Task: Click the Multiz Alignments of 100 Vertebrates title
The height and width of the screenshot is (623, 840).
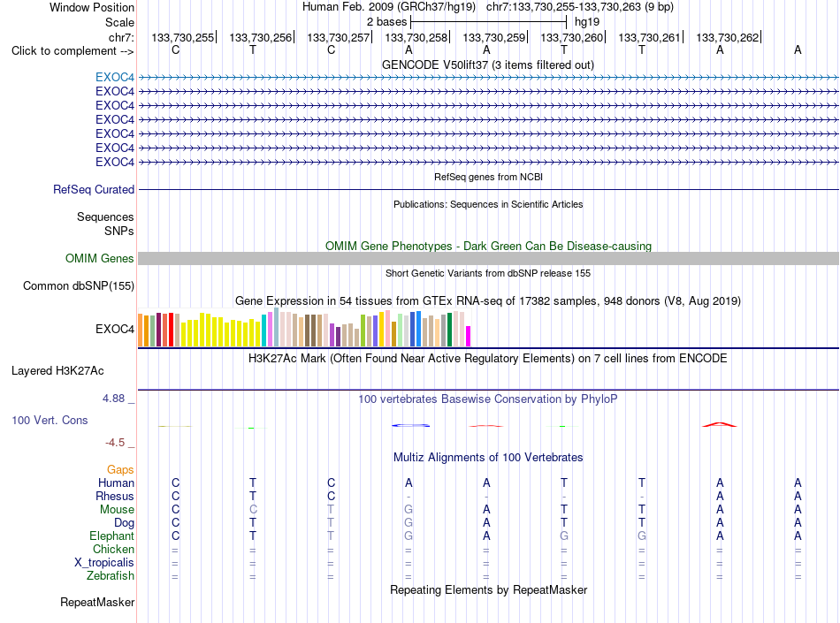Action: pyautogui.click(x=488, y=457)
